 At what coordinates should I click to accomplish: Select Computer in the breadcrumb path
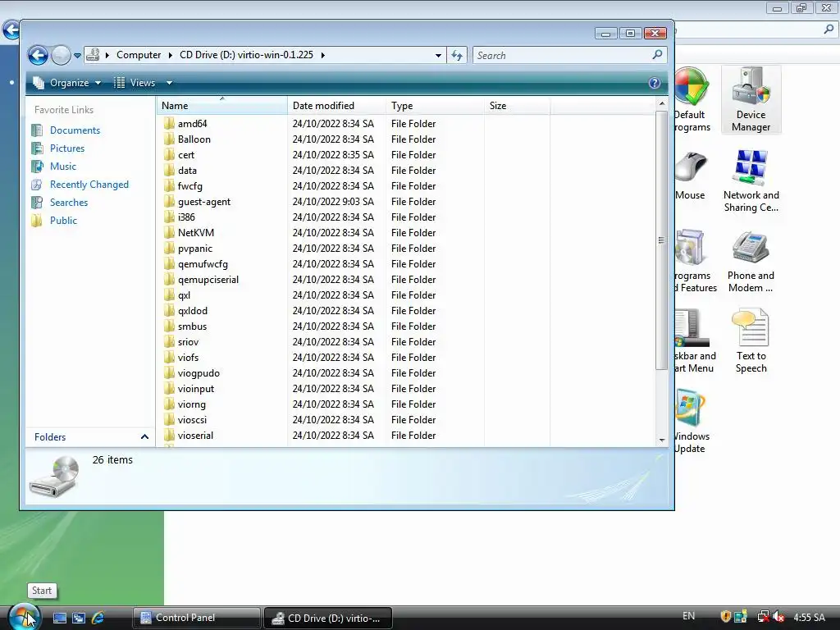point(138,55)
